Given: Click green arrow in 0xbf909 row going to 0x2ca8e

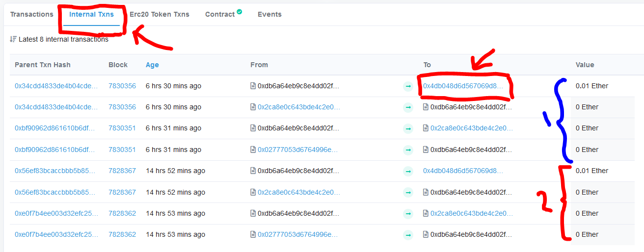Looking at the screenshot, I should coord(408,128).
